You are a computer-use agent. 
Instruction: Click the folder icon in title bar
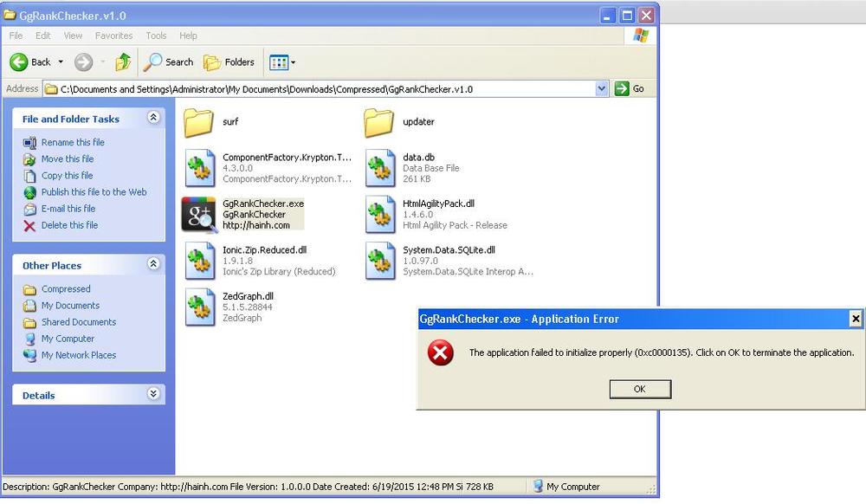[x=10, y=15]
